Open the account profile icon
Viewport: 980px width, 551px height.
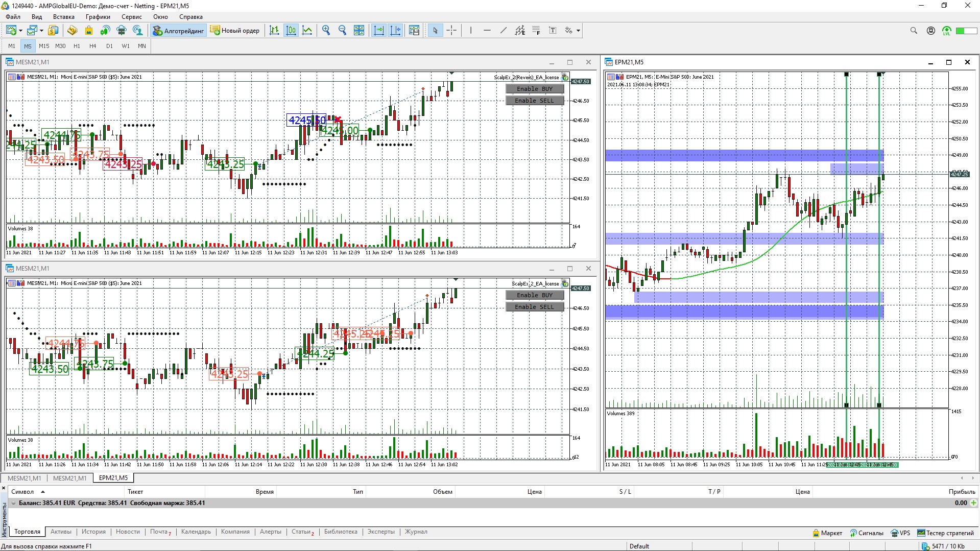point(931,31)
